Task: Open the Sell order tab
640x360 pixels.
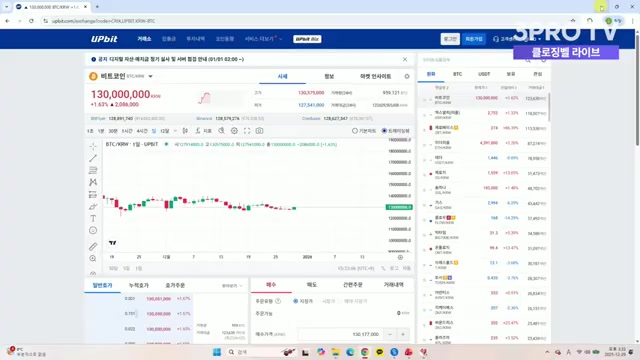Action: point(311,284)
